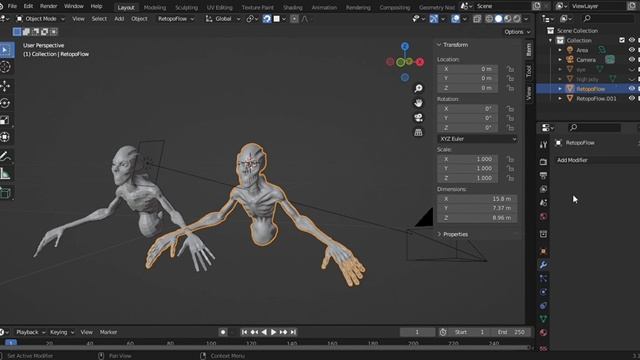Jump to the animation end frame
Image resolution: width=640 pixels, height=360 pixels.
(293, 332)
